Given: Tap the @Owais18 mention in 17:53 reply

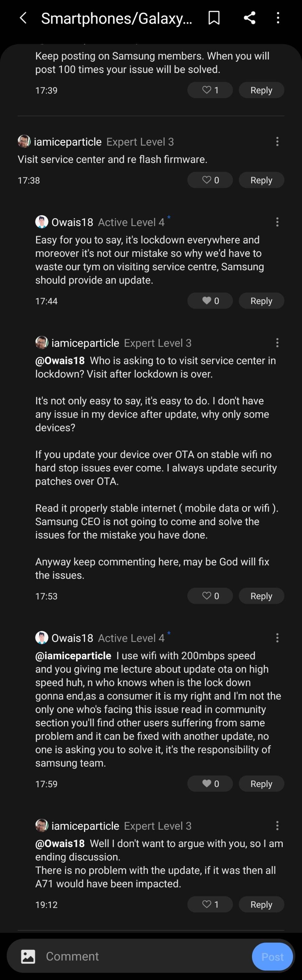Looking at the screenshot, I should coord(60,361).
